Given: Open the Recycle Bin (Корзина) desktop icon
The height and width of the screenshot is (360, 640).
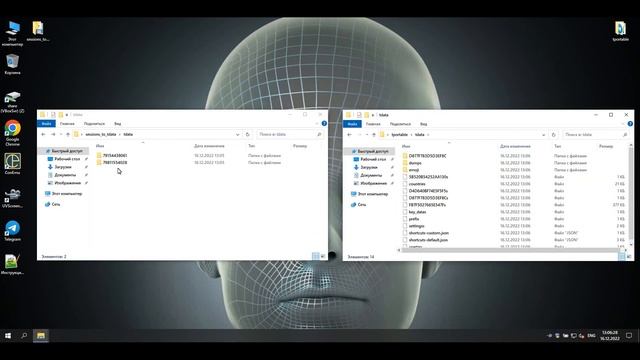Looking at the screenshot, I should click(x=12, y=64).
